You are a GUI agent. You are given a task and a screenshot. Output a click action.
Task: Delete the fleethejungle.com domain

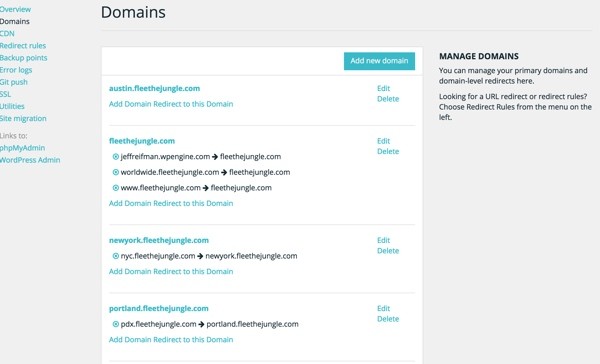point(388,151)
